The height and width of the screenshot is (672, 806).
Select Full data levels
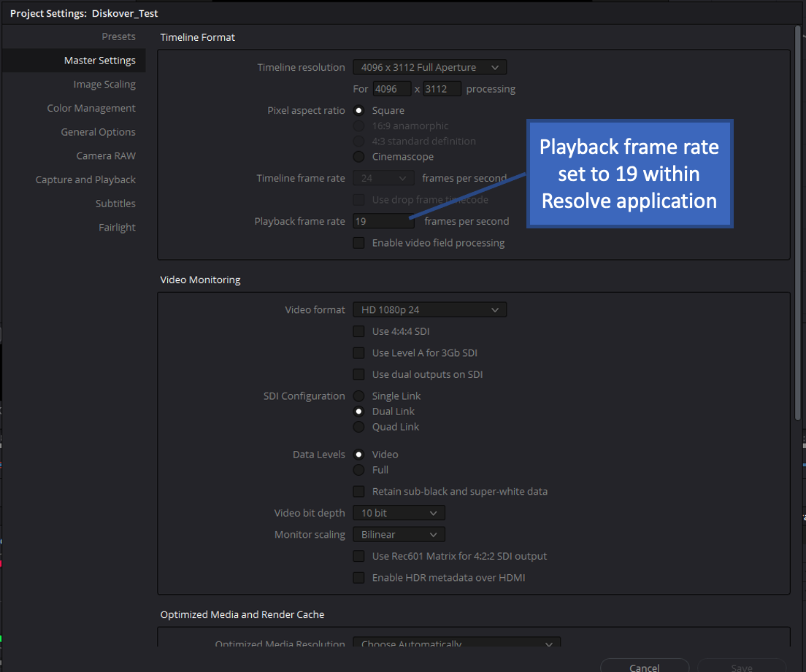(x=358, y=470)
